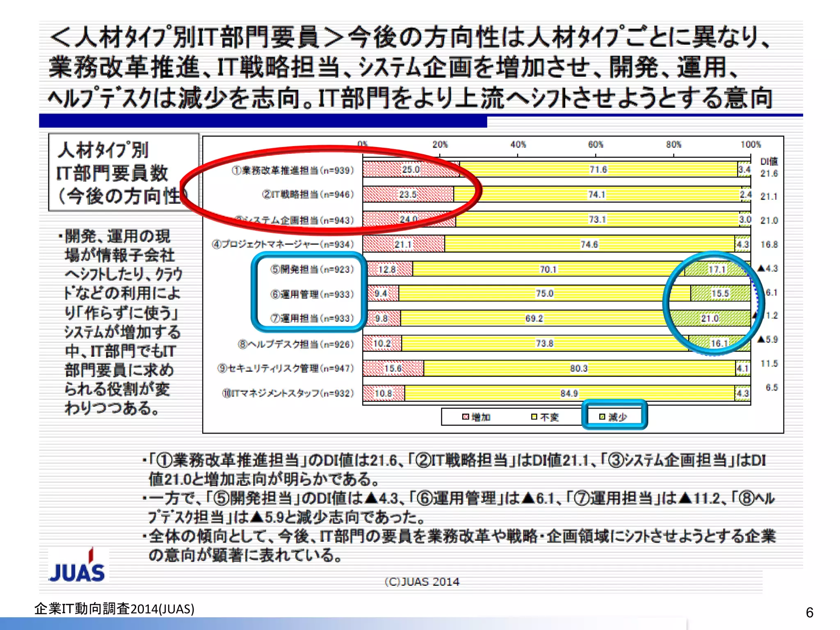Click the 70.1 unchanged bar segment

pos(548,269)
